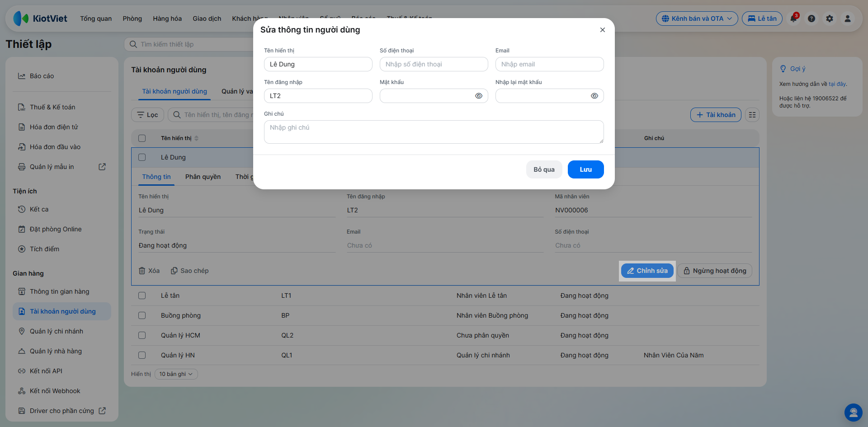Open the user account profile icon
This screenshot has width=868, height=427.
click(x=848, y=19)
